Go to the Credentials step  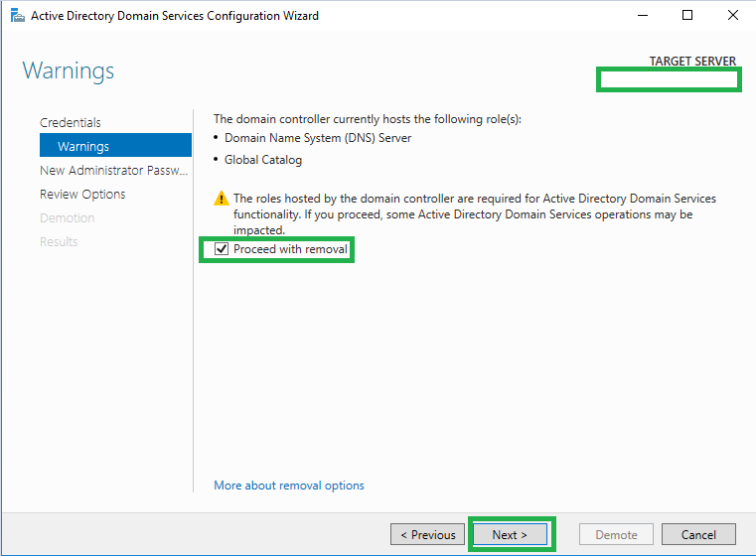point(71,122)
